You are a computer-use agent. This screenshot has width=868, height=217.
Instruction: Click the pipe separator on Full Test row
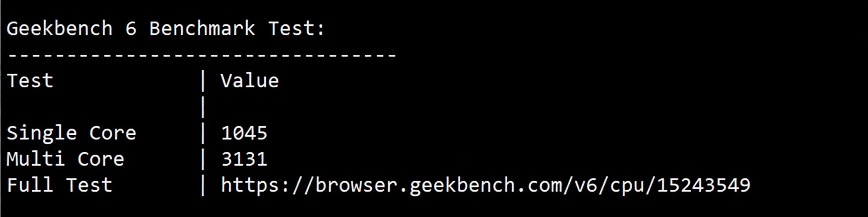[x=203, y=186]
